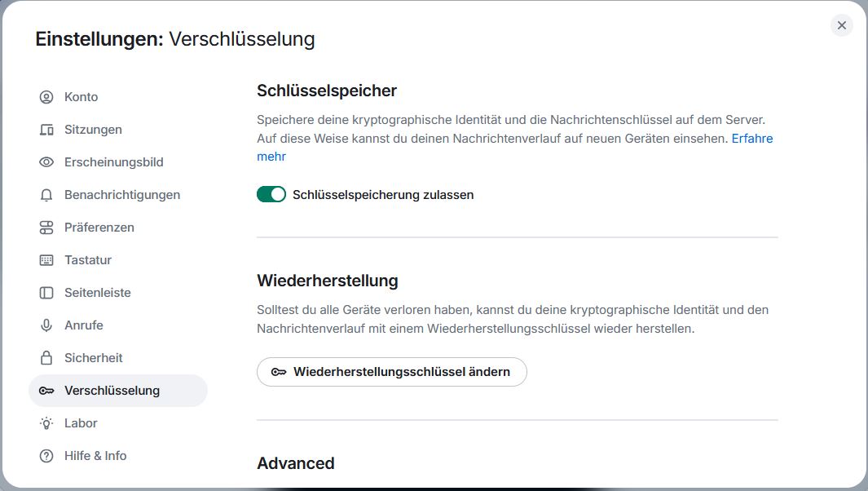868x491 pixels.
Task: Click the Labor lightbulb icon
Action: coord(46,423)
